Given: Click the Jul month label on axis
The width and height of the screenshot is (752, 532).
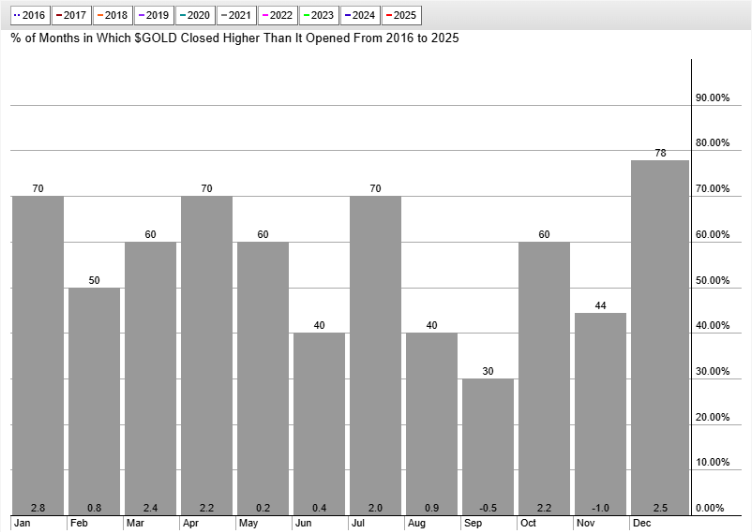Looking at the screenshot, I should [x=358, y=523].
